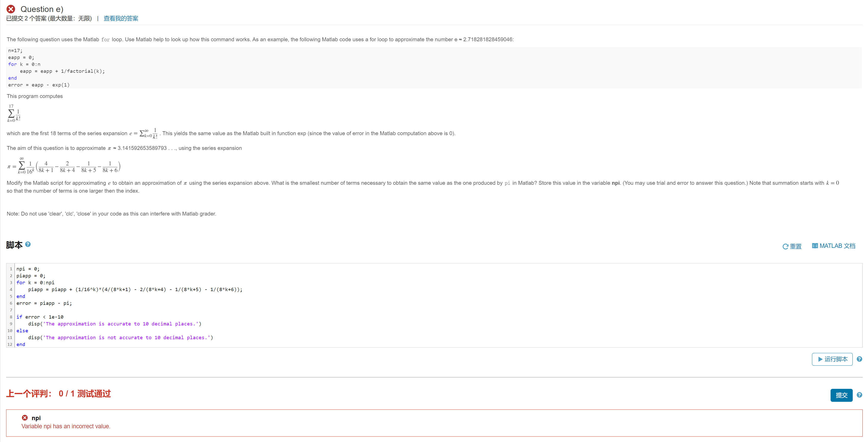
Task: Click help icon beside 运行脚本 button
Action: [859, 359]
